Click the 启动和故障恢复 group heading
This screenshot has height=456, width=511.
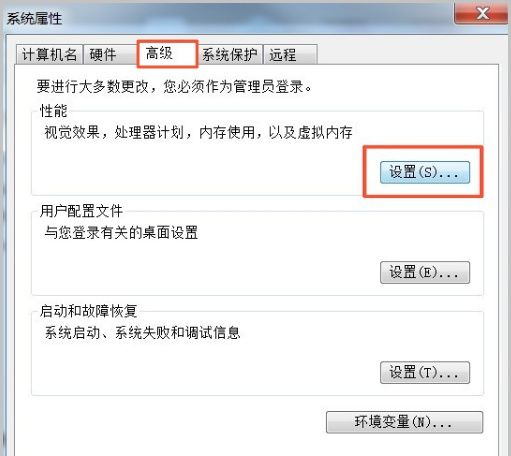(x=88, y=311)
